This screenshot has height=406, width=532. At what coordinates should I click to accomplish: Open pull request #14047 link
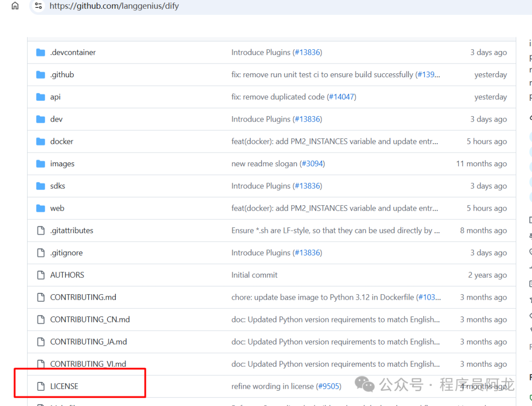(342, 97)
